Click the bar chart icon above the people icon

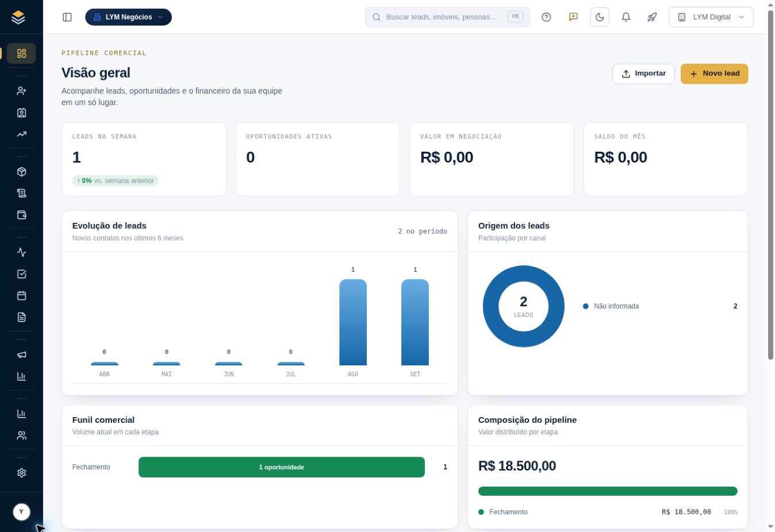21,414
